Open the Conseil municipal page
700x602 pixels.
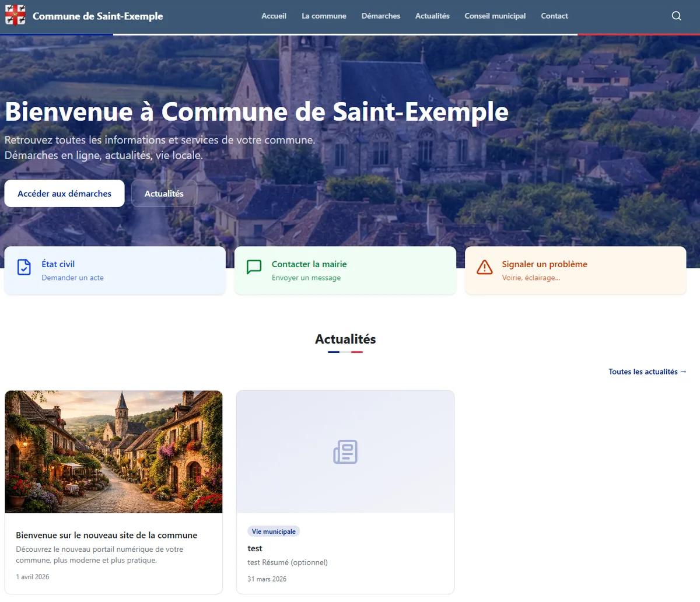pos(495,16)
